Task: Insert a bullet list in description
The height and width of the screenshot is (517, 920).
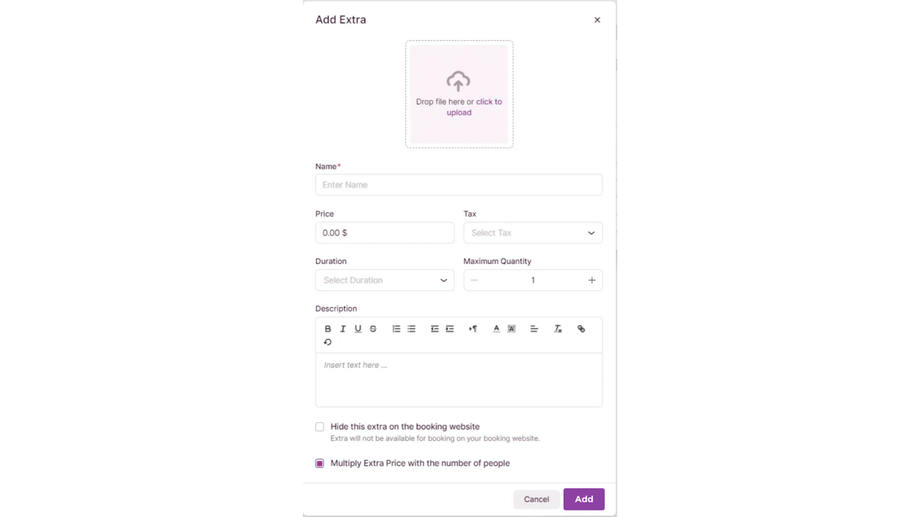Action: (411, 329)
